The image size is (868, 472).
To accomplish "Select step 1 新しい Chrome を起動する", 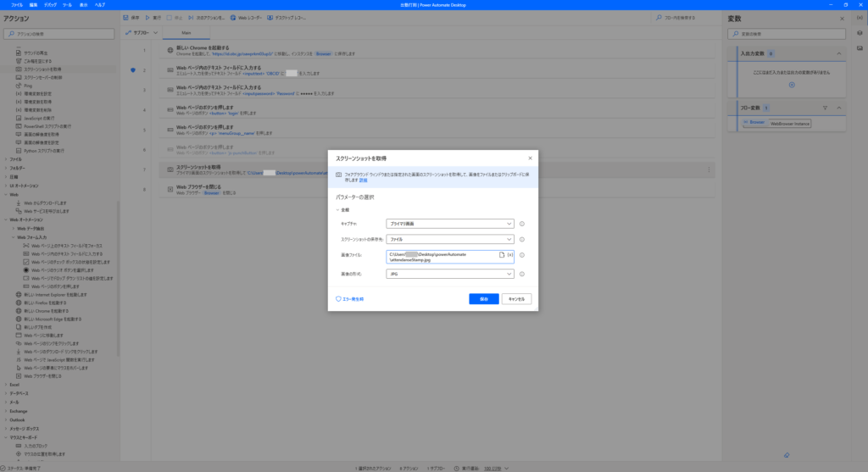I will (x=437, y=50).
